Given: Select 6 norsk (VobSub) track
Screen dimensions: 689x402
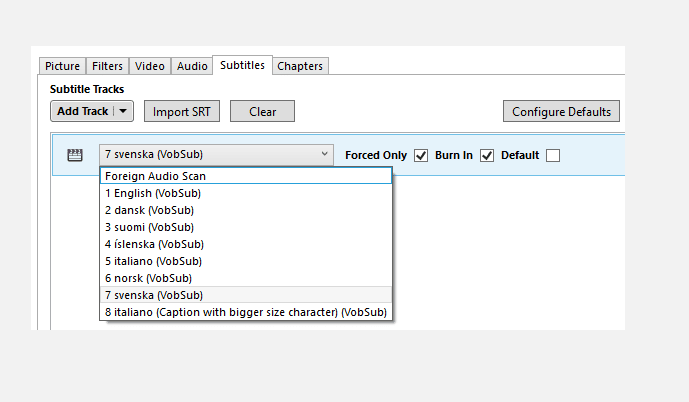Looking at the screenshot, I should [148, 278].
